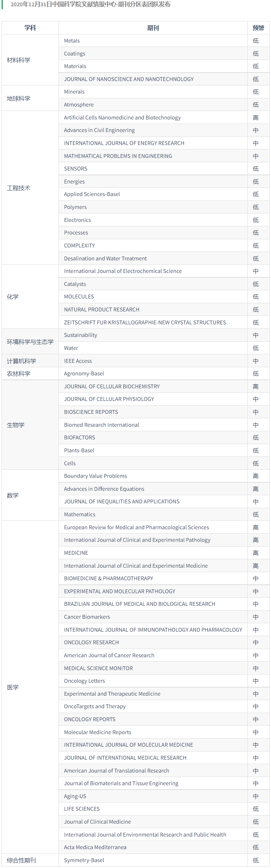
Task: Click the Aging-US journal name
Action: [75, 796]
